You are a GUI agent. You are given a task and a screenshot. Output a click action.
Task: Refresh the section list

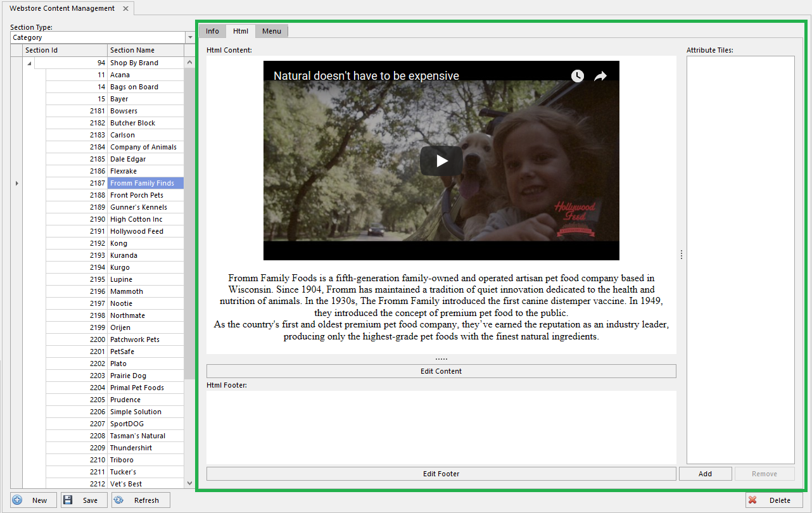tap(141, 500)
